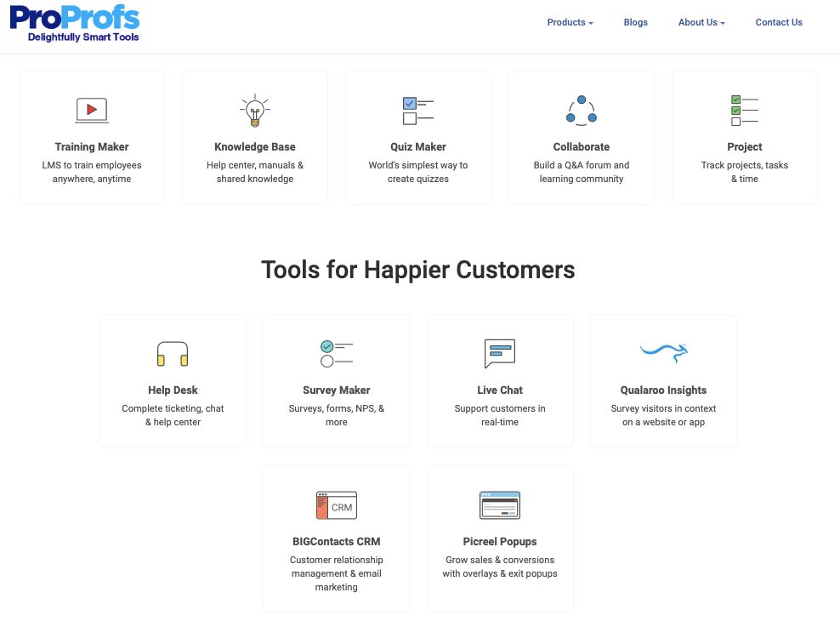Open the Blogs menu item

[635, 22]
